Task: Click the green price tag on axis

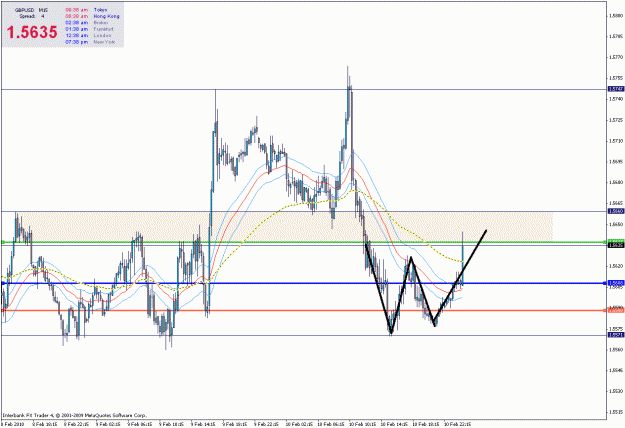Action: [x=616, y=241]
